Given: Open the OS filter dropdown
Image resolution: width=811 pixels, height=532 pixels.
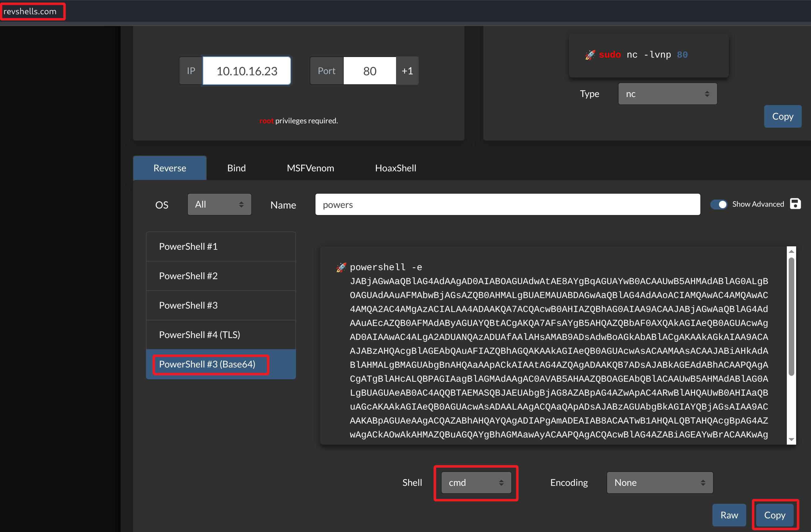Looking at the screenshot, I should pyautogui.click(x=219, y=204).
